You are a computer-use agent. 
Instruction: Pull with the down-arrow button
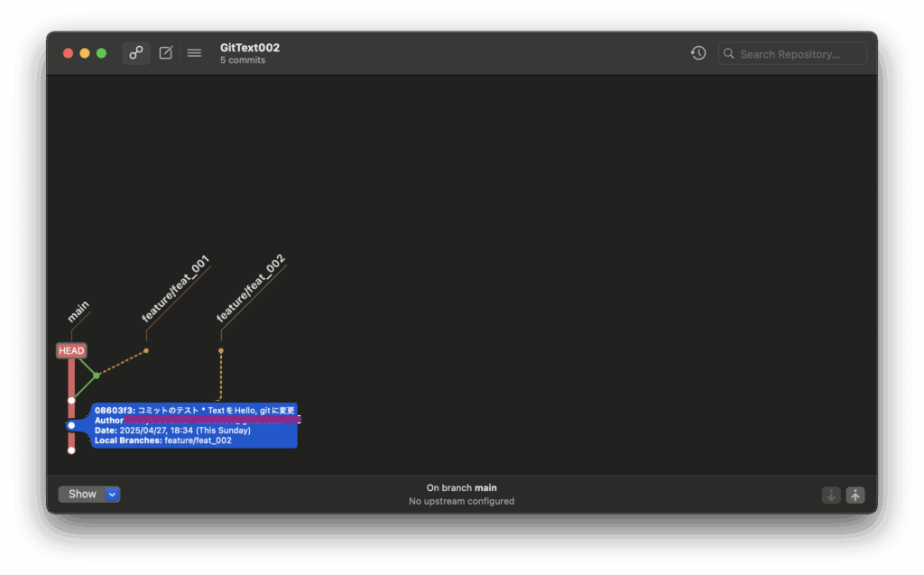pos(831,496)
